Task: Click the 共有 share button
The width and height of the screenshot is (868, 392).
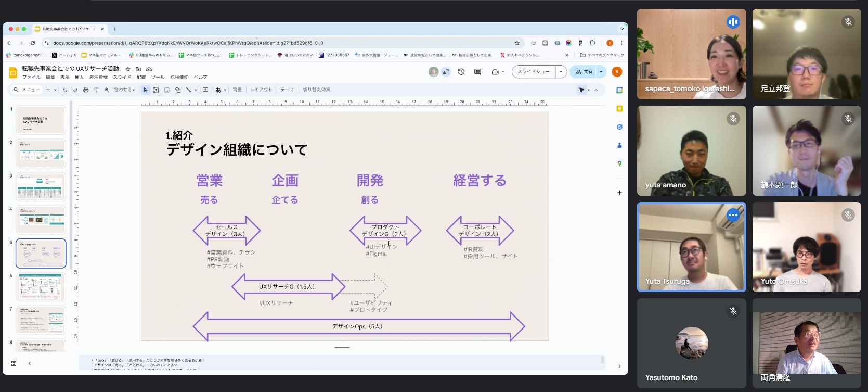Action: click(x=584, y=72)
